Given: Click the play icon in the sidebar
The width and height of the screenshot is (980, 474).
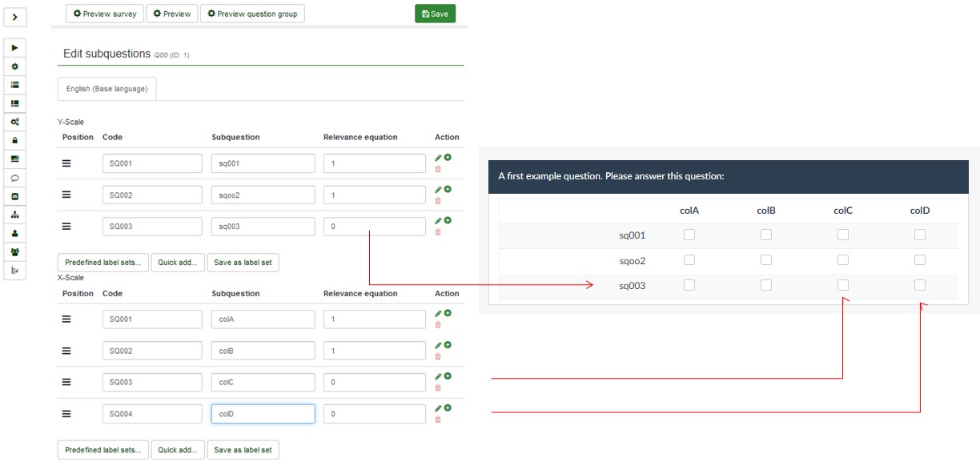Looking at the screenshot, I should pos(14,48).
